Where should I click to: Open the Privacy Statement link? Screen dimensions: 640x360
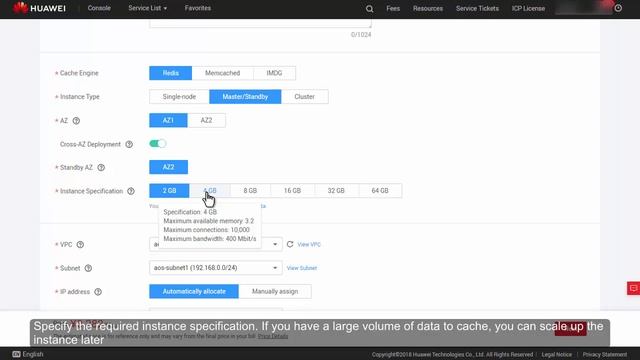(x=604, y=354)
